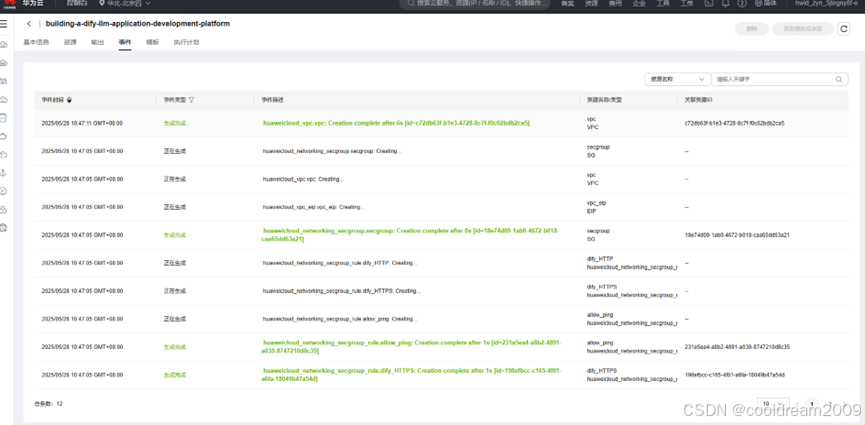The image size is (865, 425).
Task: Open the hamburger navigation menu
Action: click(4, 25)
